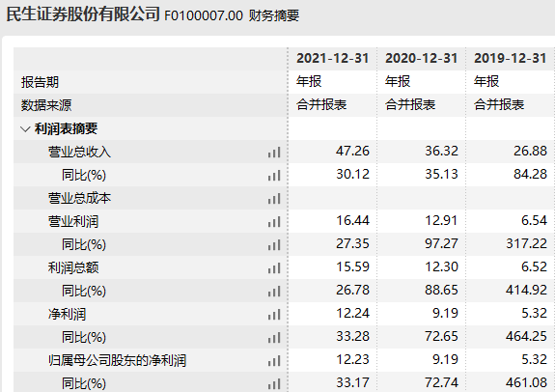Open chart icon for 归属母公司股东的净利润 row

pyautogui.click(x=274, y=361)
